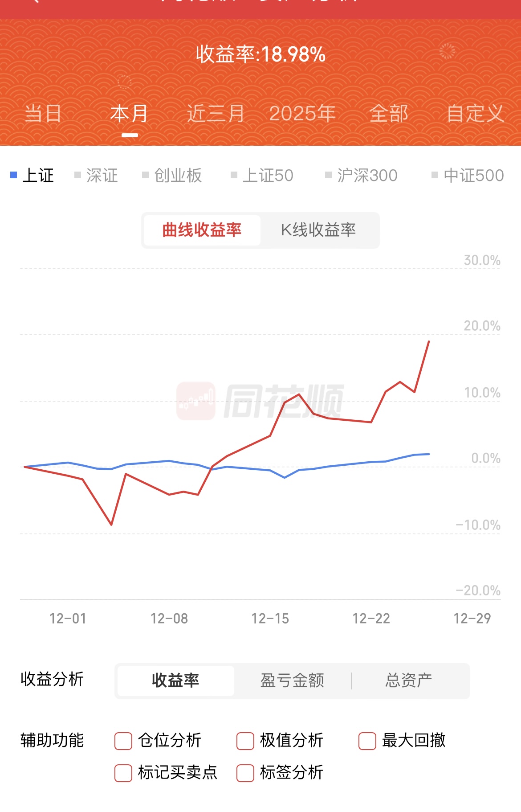Toggle the 创业板 index comparison line
The image size is (521, 812).
(x=172, y=176)
